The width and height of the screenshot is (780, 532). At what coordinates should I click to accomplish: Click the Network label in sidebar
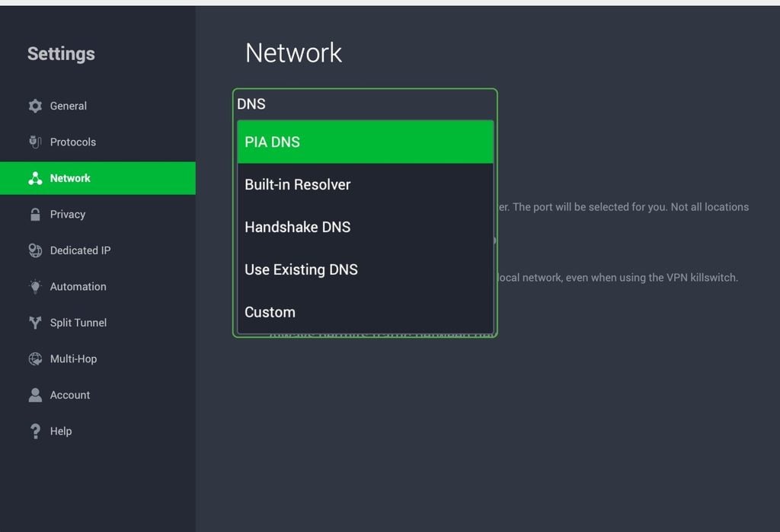[x=70, y=179]
